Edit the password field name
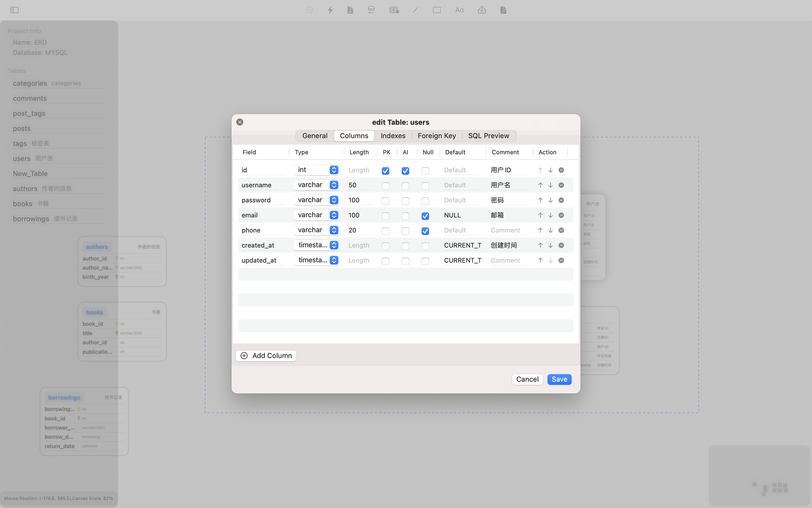This screenshot has width=812, height=508. click(x=263, y=200)
